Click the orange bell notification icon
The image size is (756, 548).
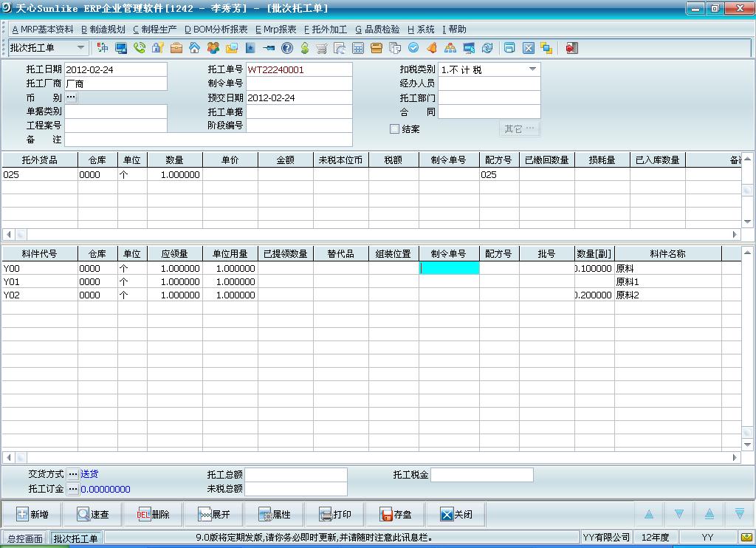click(432, 48)
